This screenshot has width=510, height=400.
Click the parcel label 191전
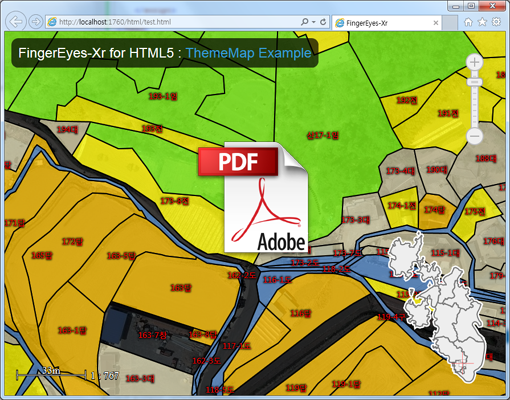[448, 114]
